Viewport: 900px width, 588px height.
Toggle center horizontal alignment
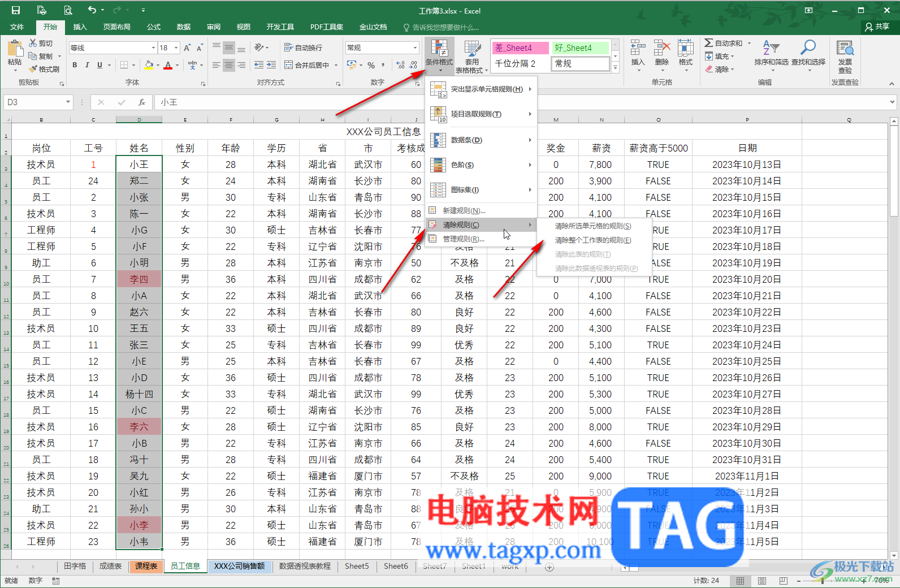click(x=229, y=65)
